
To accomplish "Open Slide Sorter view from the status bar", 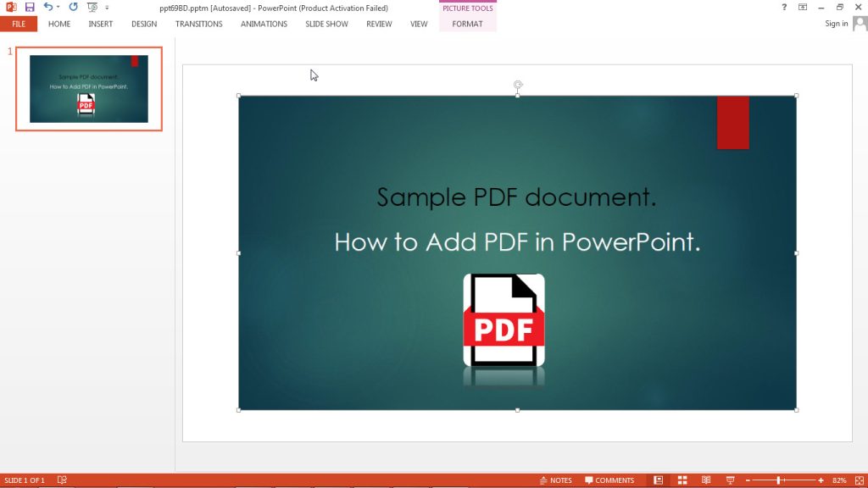I will coord(682,480).
